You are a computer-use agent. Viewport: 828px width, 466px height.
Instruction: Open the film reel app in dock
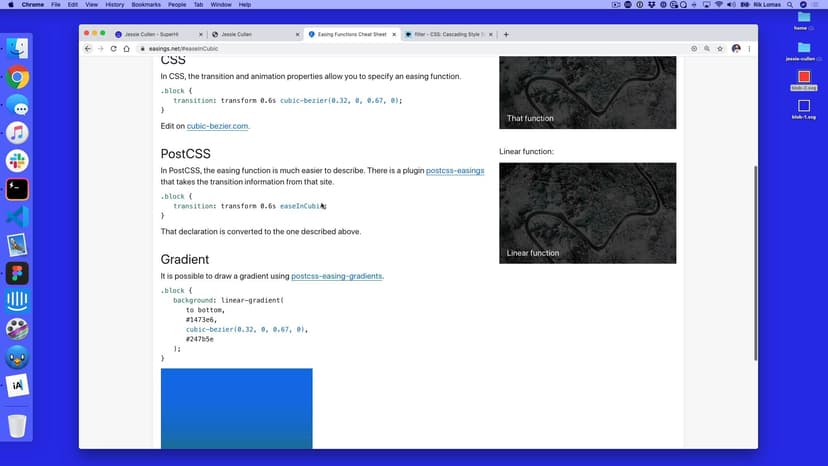17,329
